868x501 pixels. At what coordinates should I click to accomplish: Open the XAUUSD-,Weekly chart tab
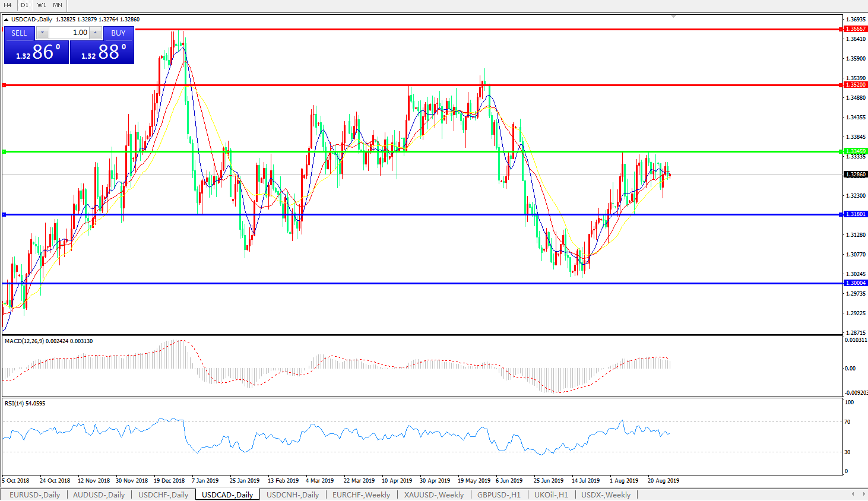433,494
